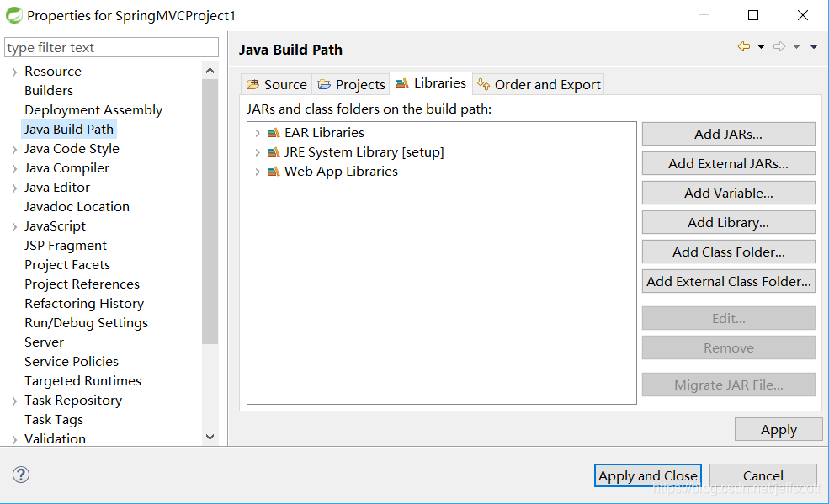Select the Libraries tab
Screen dimensions: 829x504
(431, 83)
